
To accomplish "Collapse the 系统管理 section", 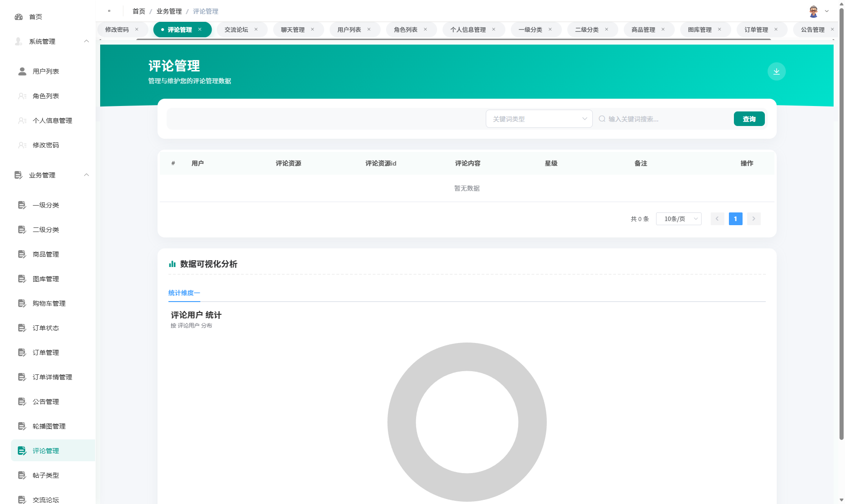I will pos(87,41).
